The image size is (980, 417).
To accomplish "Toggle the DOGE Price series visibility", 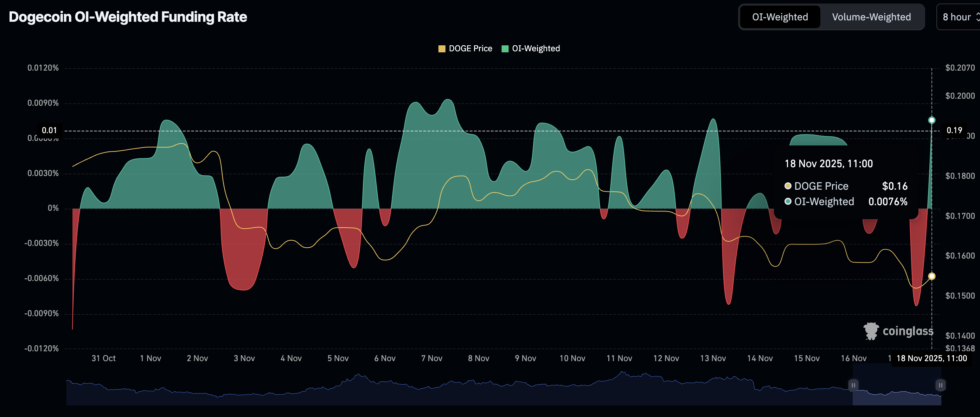I will click(x=465, y=48).
